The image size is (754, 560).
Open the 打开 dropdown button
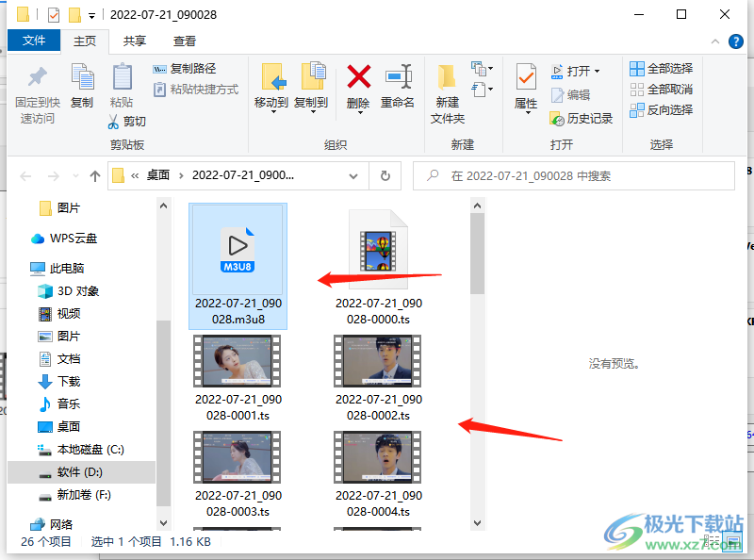576,72
